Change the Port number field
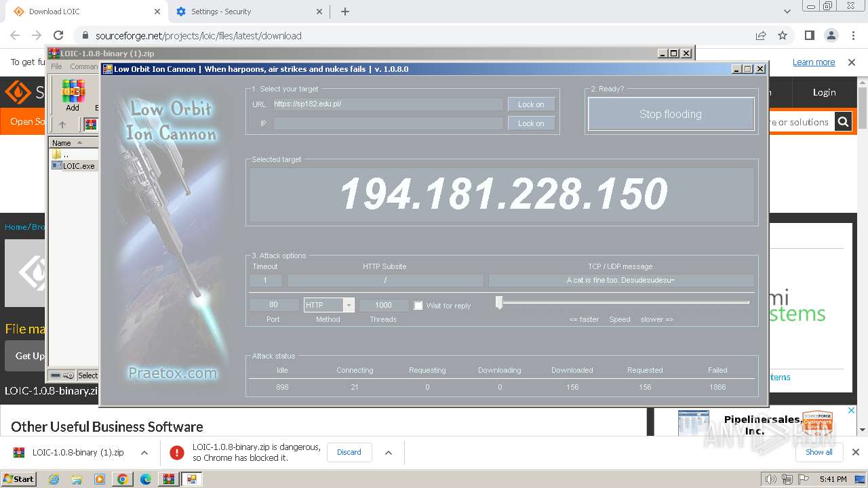The width and height of the screenshot is (868, 488). pyautogui.click(x=273, y=305)
